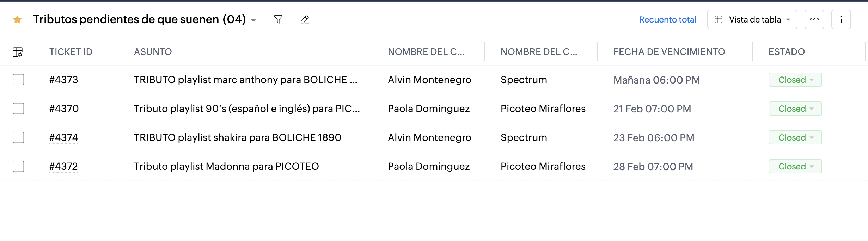Open the Vista de tabla dropdown
Image resolution: width=868 pixels, height=241 pixels.
pyautogui.click(x=752, y=19)
